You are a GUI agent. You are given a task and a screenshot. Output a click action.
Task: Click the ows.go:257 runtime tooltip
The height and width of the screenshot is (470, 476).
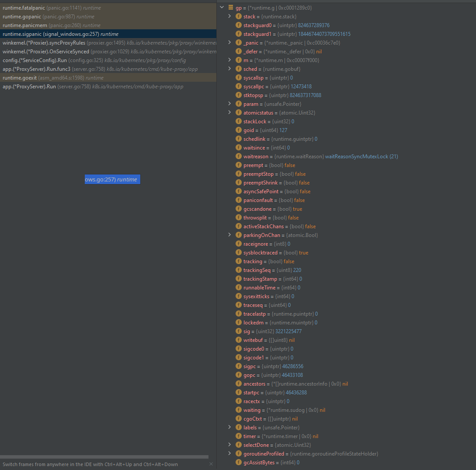(112, 179)
